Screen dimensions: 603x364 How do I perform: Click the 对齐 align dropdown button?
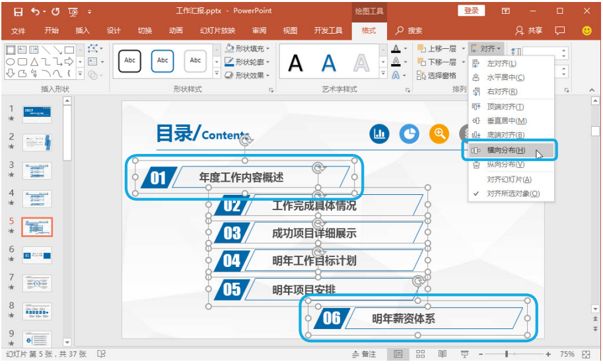coord(487,48)
